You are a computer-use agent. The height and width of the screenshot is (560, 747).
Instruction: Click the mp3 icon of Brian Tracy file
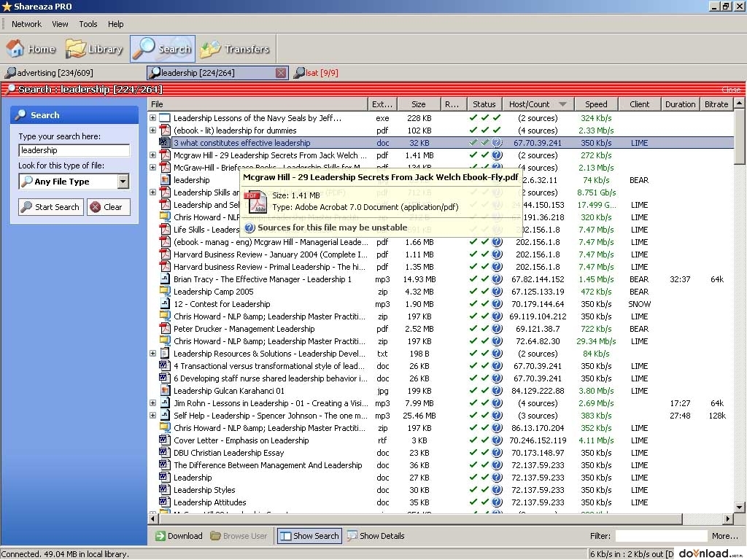(x=165, y=279)
